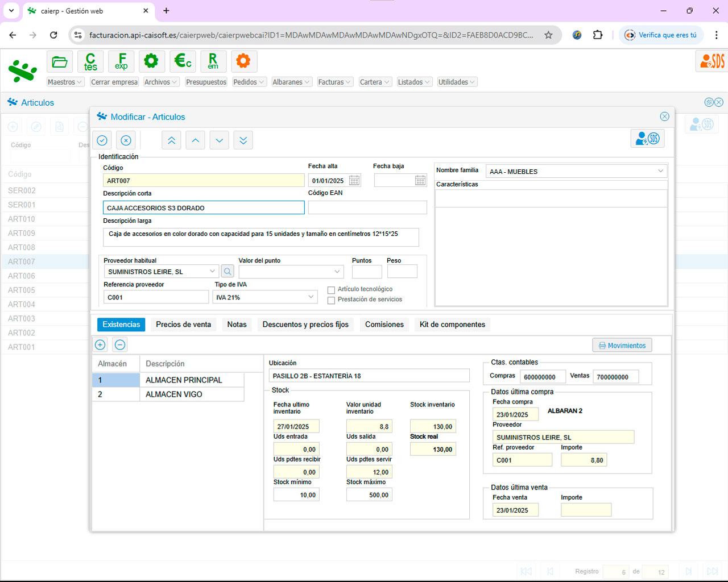Image resolution: width=728 pixels, height=582 pixels.
Task: Select the ALMACEN VIGO warehouse row
Action: tap(168, 394)
